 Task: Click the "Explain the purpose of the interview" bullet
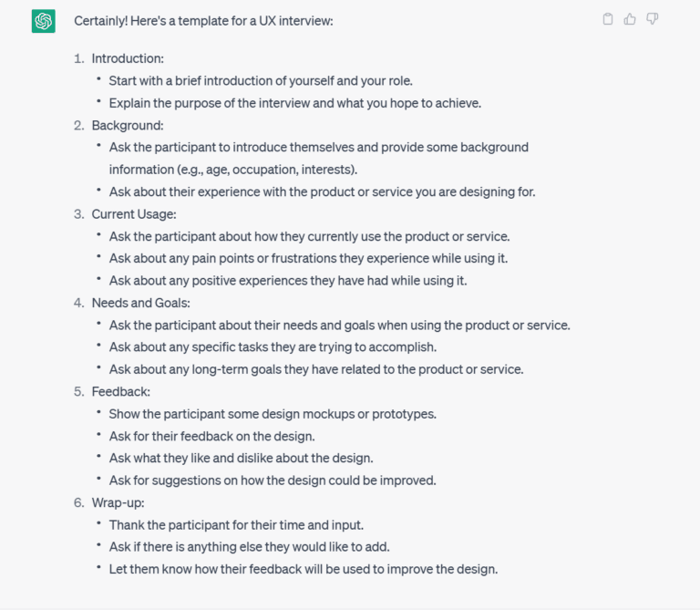294,103
